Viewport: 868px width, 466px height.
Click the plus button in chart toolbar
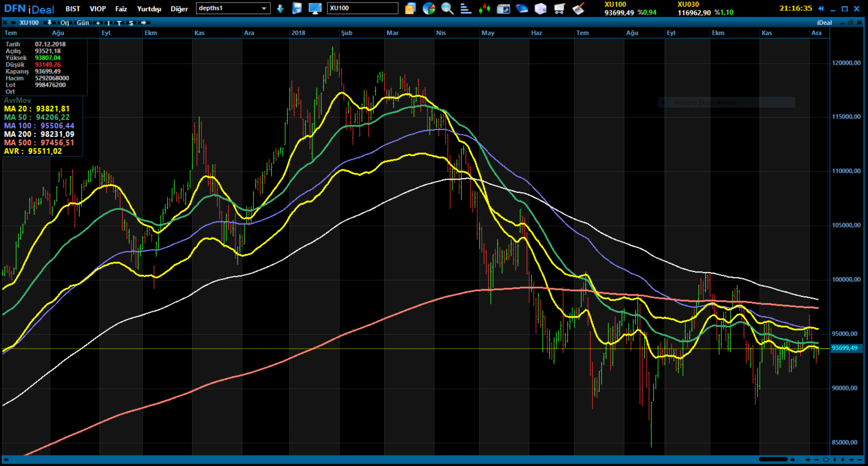[x=98, y=23]
